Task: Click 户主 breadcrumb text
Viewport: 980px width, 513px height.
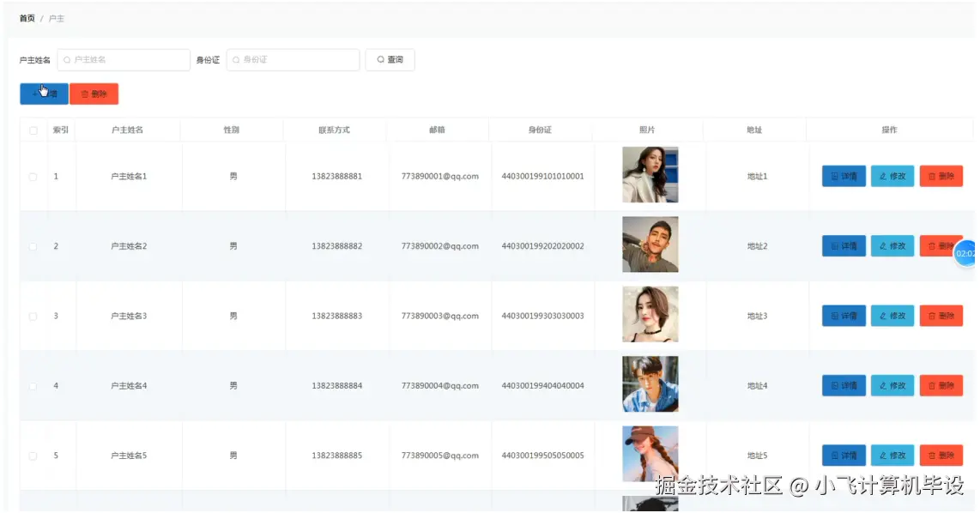Action: pos(57,19)
